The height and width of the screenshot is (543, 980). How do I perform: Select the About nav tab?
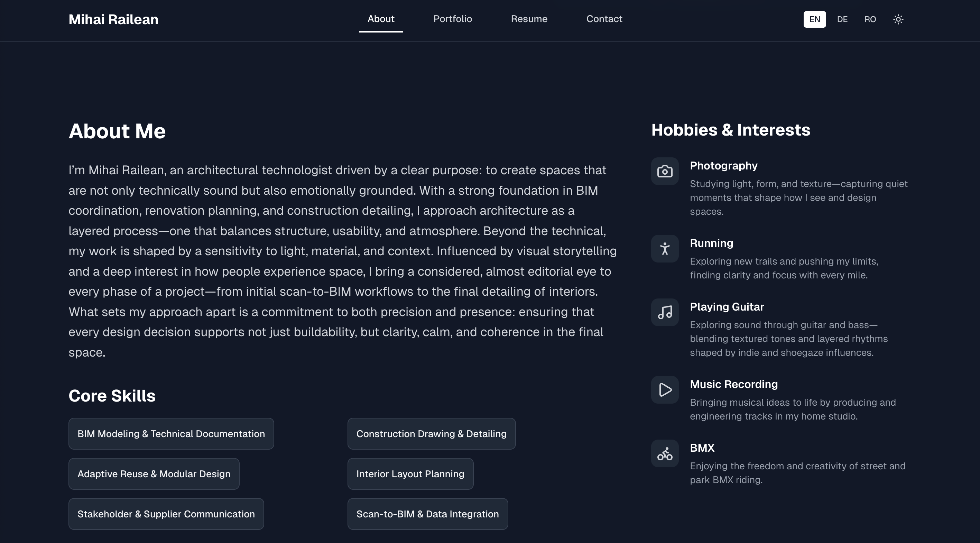click(x=381, y=19)
